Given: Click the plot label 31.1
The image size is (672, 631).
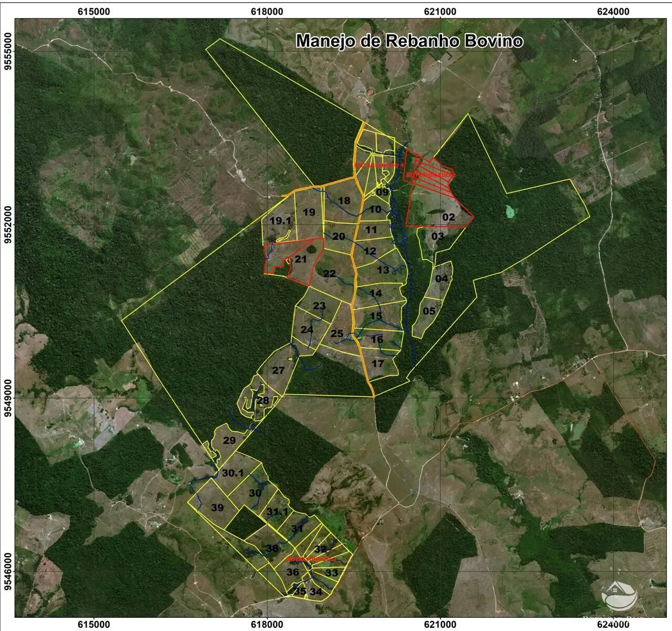Looking at the screenshot, I should 277,511.
